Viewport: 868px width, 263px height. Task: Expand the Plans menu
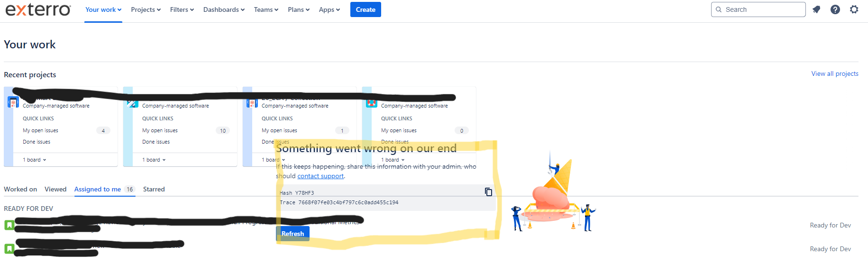pos(299,9)
